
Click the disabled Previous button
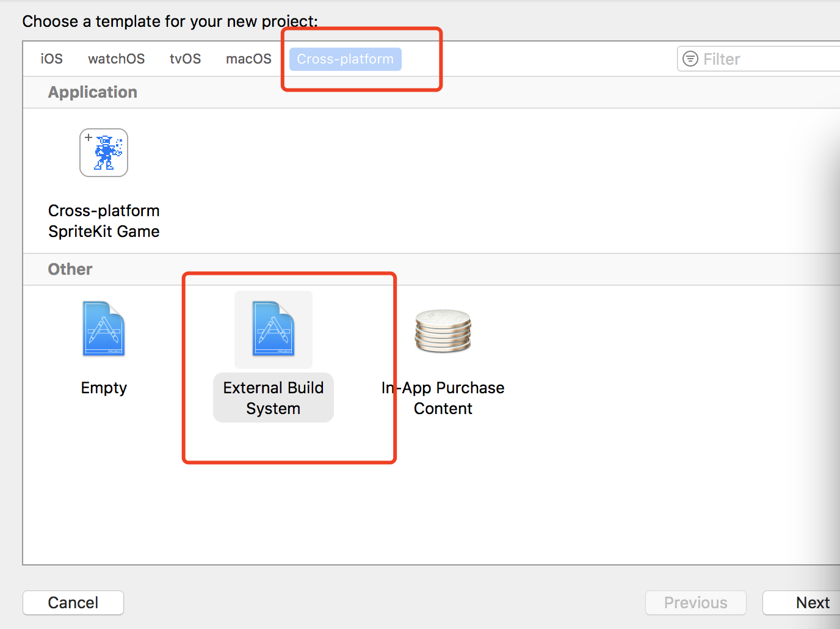tap(696, 603)
